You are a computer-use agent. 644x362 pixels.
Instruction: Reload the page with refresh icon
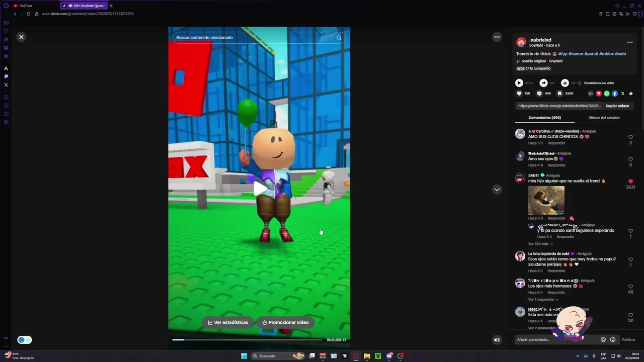29,14
